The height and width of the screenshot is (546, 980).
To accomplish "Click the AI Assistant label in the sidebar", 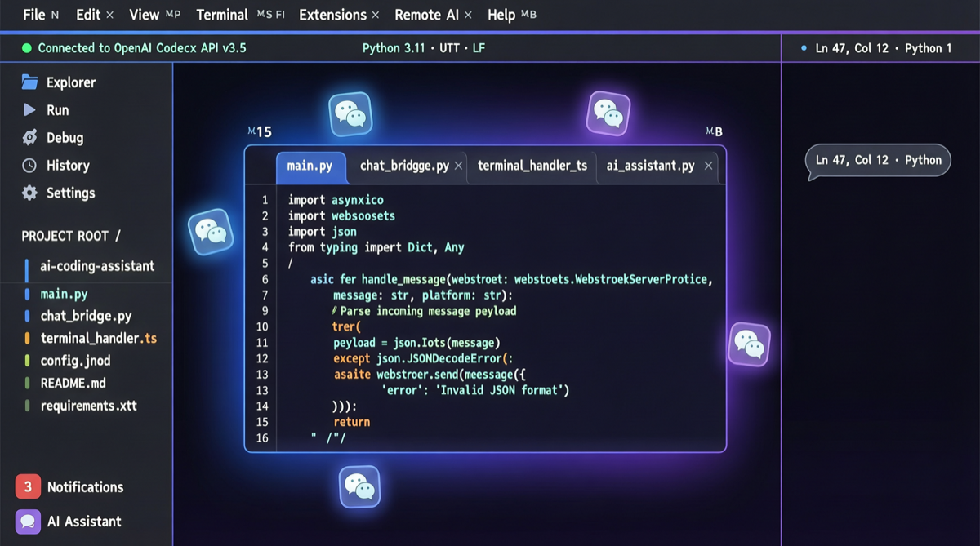I will tap(84, 522).
